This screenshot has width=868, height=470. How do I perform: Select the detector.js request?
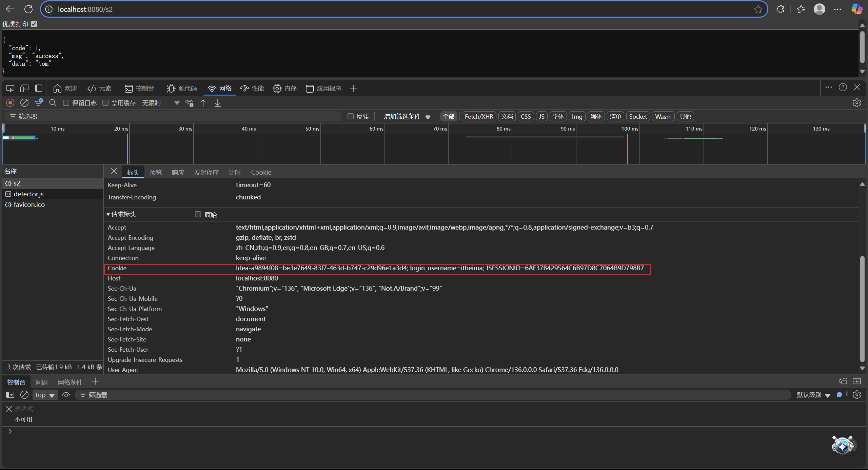(x=28, y=194)
